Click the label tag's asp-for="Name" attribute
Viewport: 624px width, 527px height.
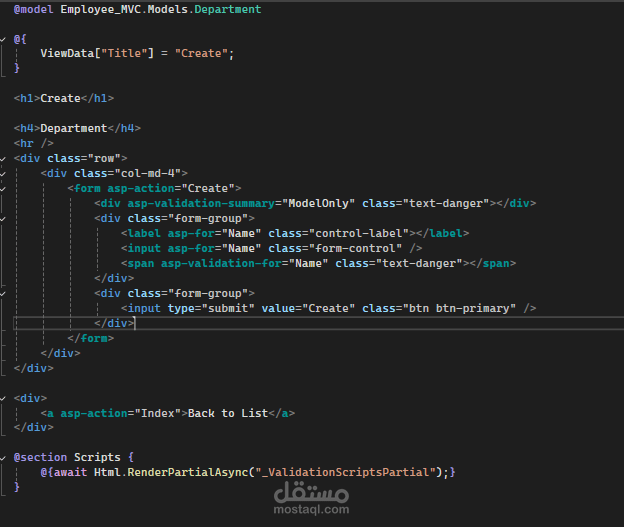pyautogui.click(x=214, y=233)
